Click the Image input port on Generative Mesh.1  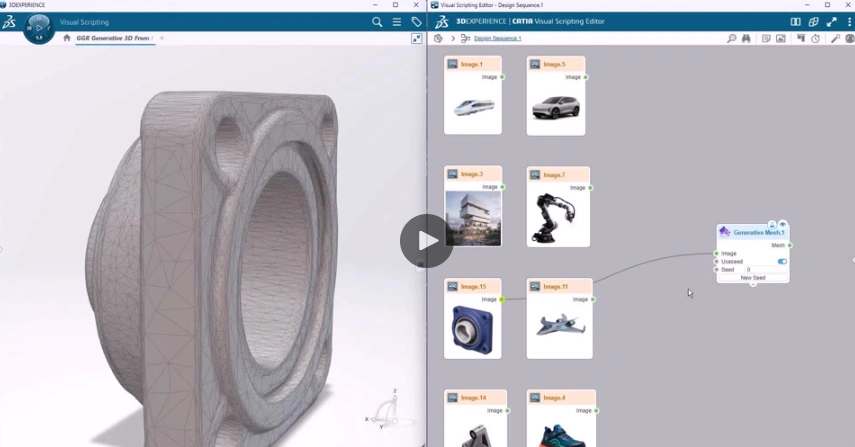click(x=716, y=253)
